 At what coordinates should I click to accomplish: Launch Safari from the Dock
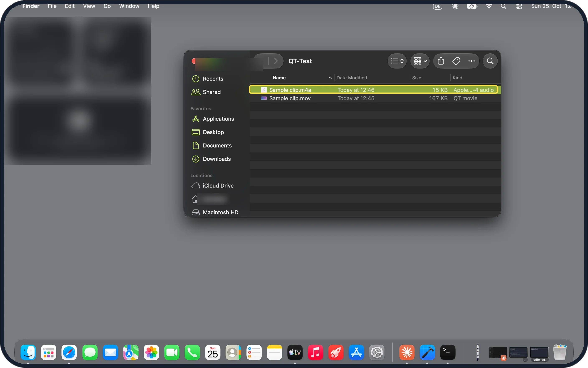(69, 352)
